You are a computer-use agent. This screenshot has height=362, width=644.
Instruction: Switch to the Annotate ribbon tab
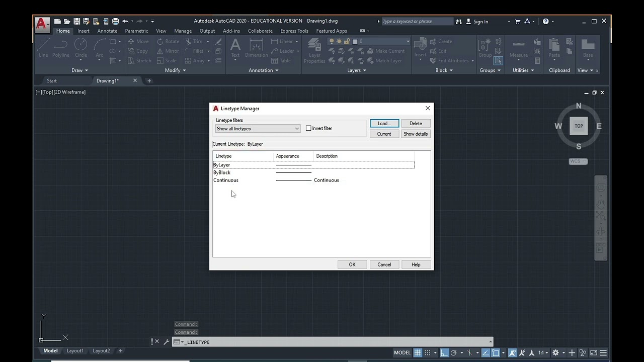(x=107, y=31)
